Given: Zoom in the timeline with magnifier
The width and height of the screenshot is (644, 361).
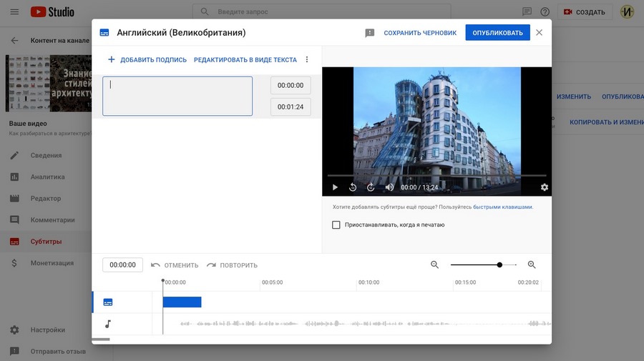Looking at the screenshot, I should (532, 264).
